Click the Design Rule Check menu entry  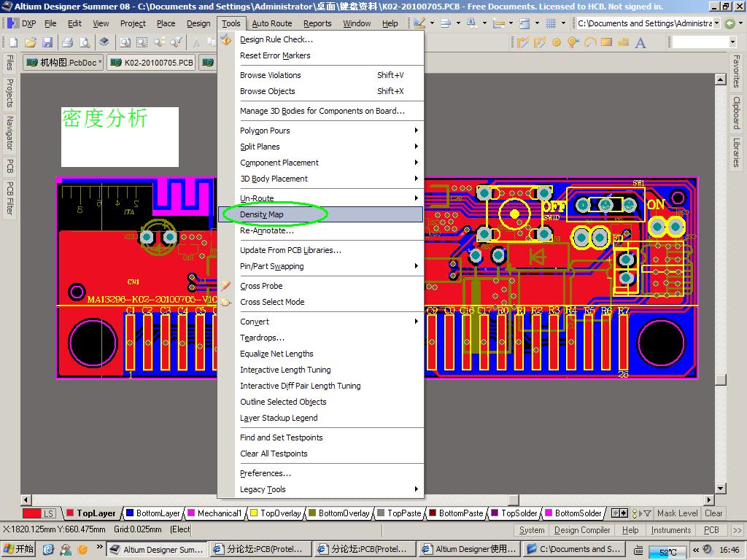(x=276, y=39)
